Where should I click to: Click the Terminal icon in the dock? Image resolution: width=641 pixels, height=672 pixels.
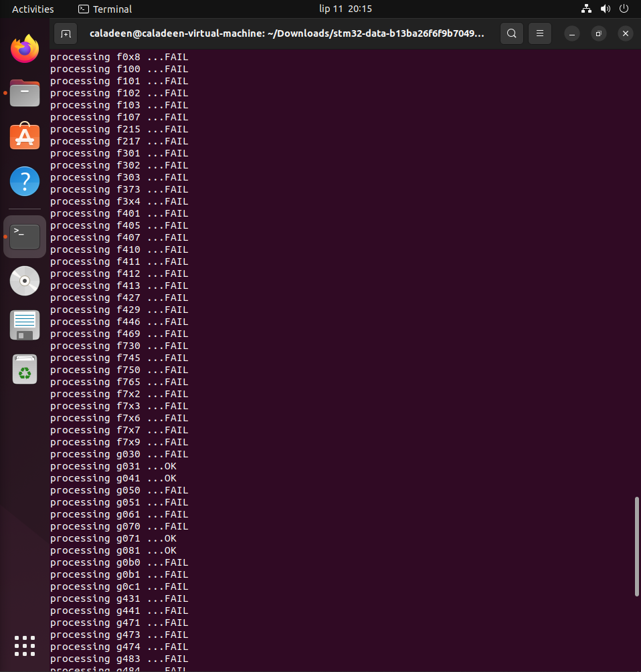point(24,236)
